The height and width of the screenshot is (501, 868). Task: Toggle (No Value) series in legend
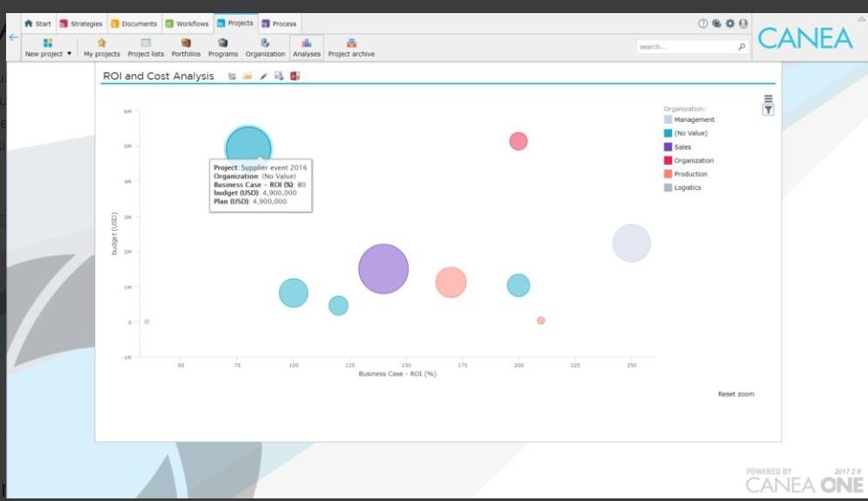click(x=686, y=133)
